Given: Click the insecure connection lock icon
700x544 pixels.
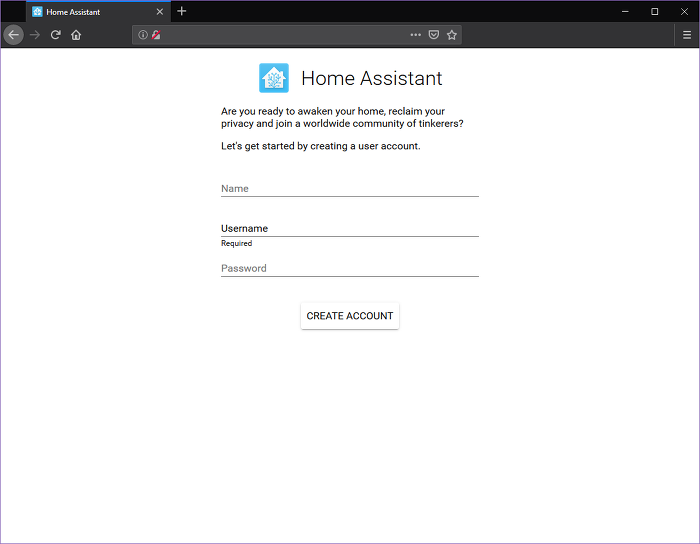Looking at the screenshot, I should tap(156, 35).
